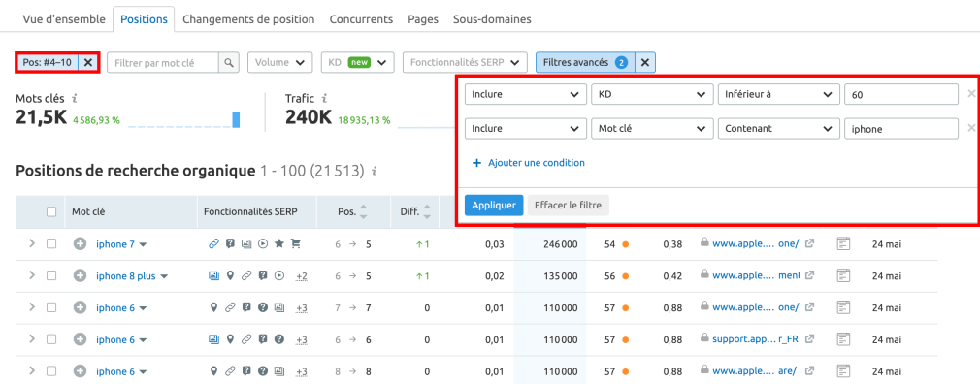Click the search magnifier in keyword filter
Screen dimensions: 980x384
click(x=229, y=62)
